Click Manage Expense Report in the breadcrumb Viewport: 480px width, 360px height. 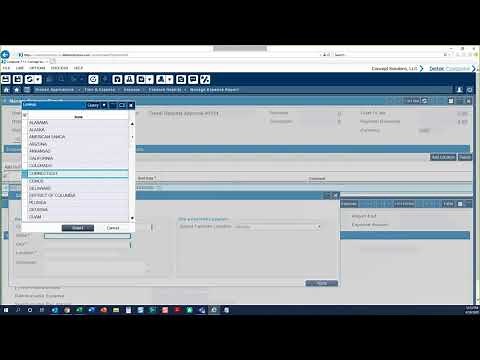tap(214, 90)
